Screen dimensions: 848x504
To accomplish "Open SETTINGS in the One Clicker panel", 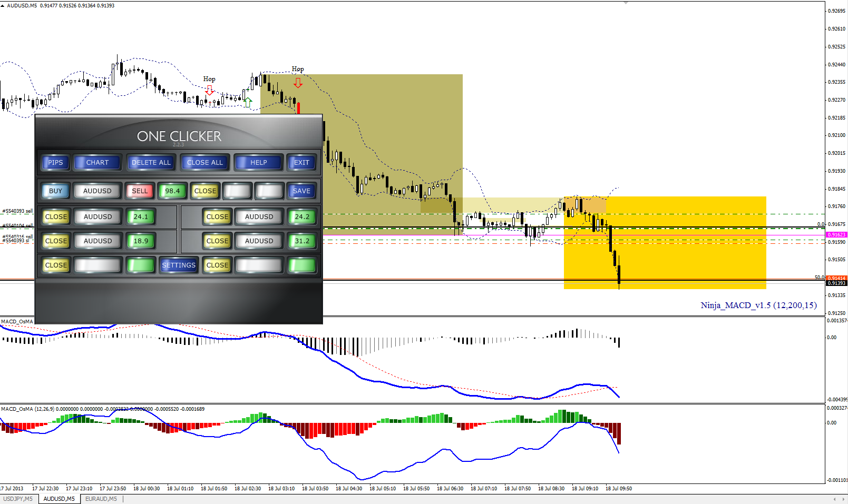I will point(179,265).
